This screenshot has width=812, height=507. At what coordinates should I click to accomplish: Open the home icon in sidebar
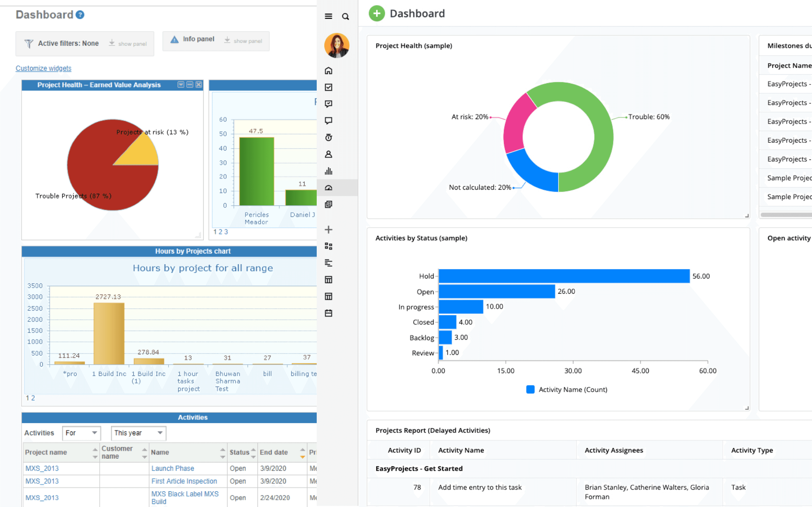coord(328,71)
